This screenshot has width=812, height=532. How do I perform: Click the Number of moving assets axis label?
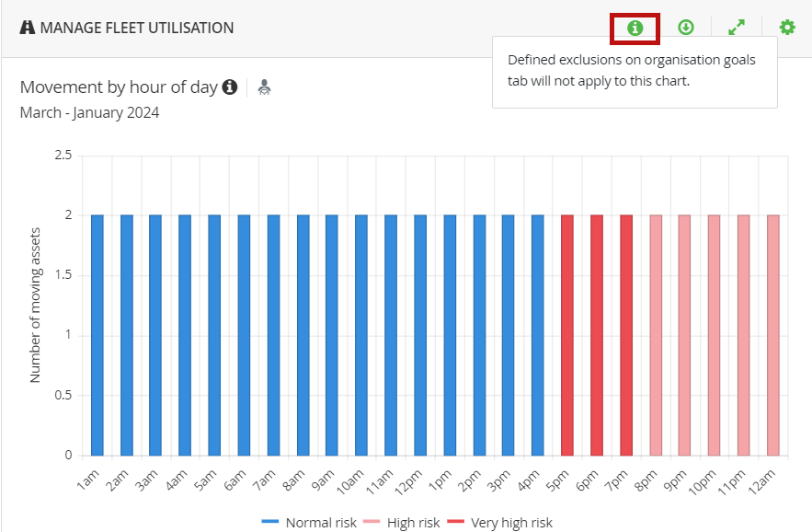coord(35,306)
